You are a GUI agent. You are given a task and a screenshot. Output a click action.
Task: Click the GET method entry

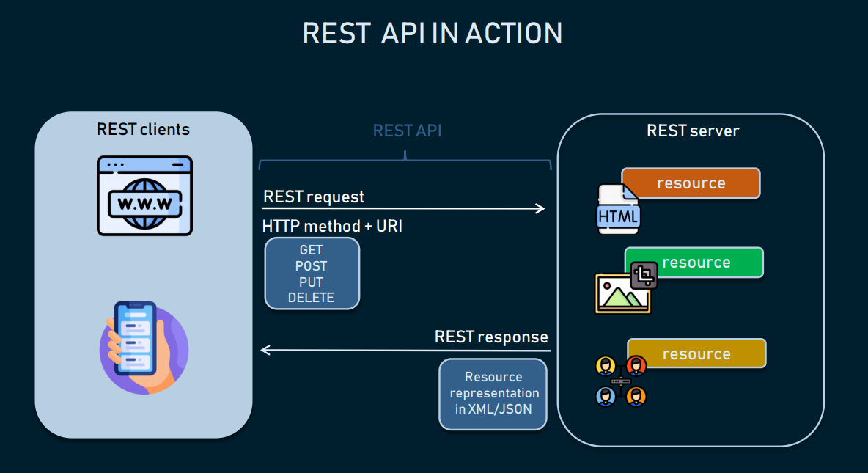click(x=312, y=250)
